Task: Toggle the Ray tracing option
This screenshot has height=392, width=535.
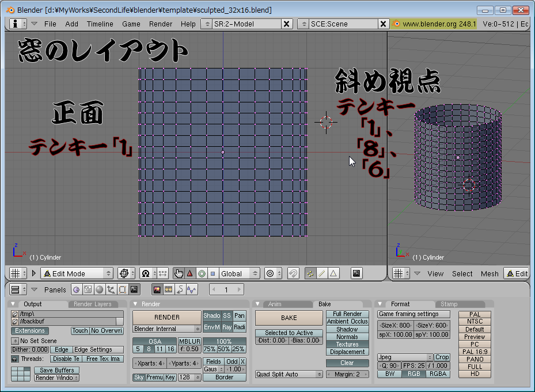Action: (x=227, y=327)
